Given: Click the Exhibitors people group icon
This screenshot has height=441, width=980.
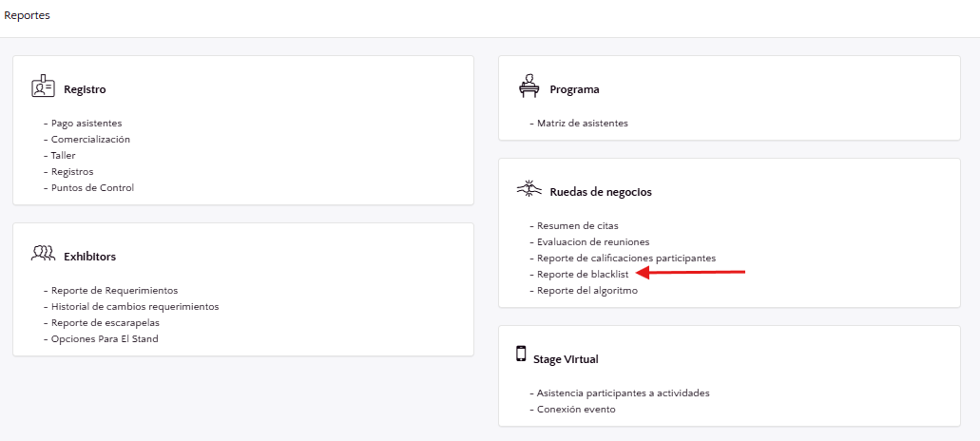Looking at the screenshot, I should pyautogui.click(x=43, y=254).
